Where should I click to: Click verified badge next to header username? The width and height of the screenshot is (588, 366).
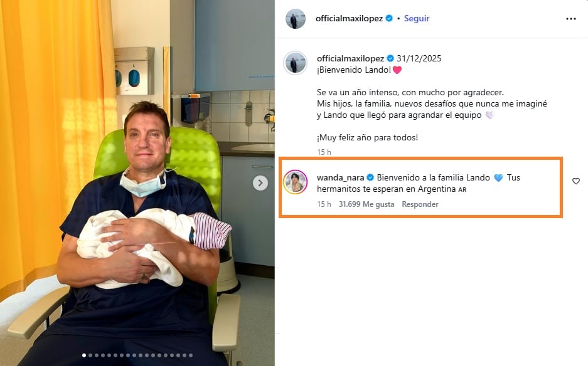pyautogui.click(x=389, y=18)
